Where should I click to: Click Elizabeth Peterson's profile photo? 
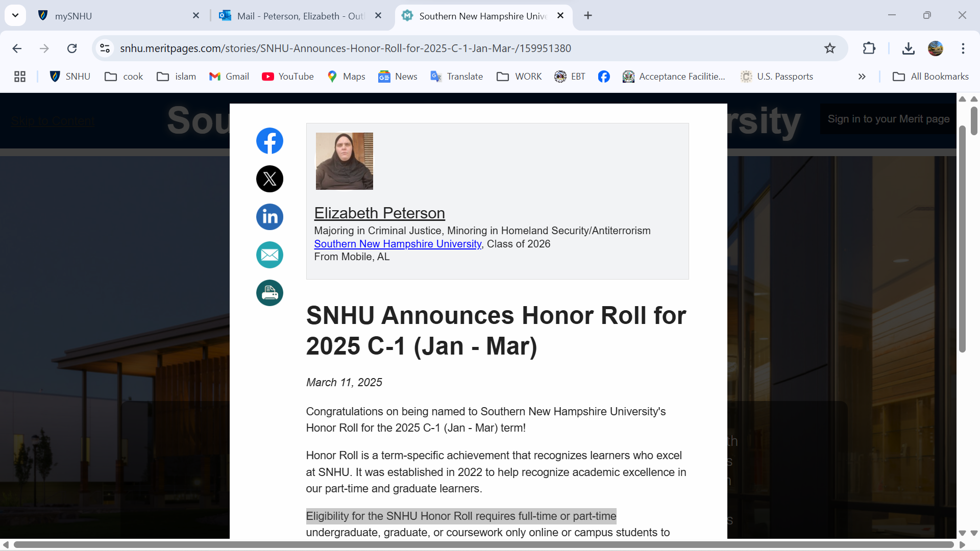[x=344, y=161]
